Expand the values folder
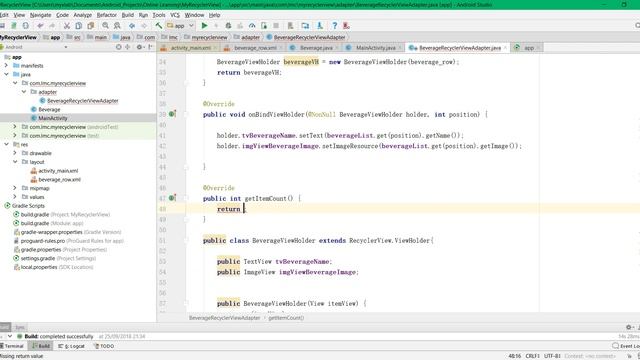The image size is (640, 360). point(15,197)
